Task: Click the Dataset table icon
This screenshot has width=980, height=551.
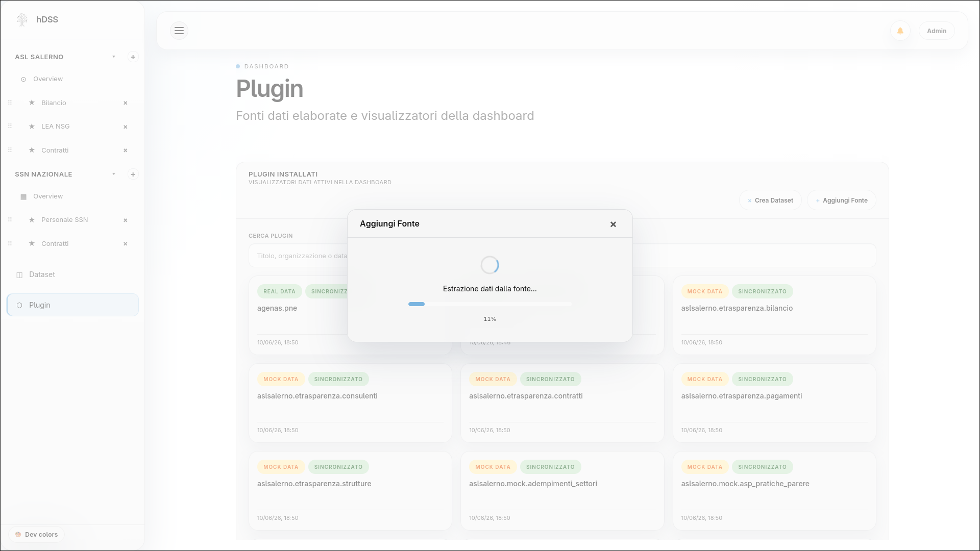Action: [19, 275]
